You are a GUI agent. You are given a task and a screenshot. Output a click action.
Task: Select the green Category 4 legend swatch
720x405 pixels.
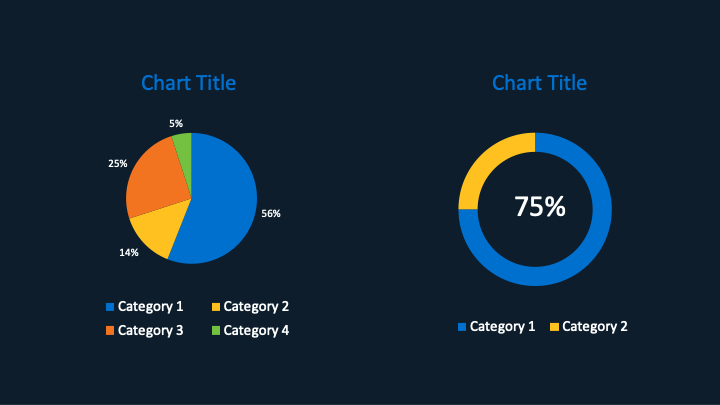click(216, 331)
